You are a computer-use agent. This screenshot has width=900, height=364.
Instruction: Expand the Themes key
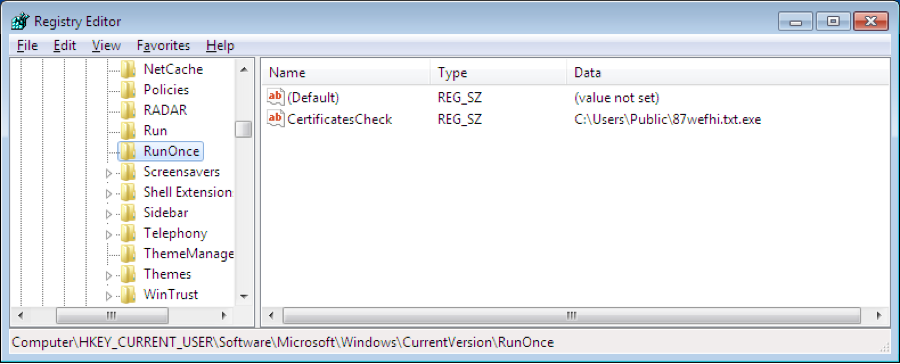pyautogui.click(x=109, y=276)
